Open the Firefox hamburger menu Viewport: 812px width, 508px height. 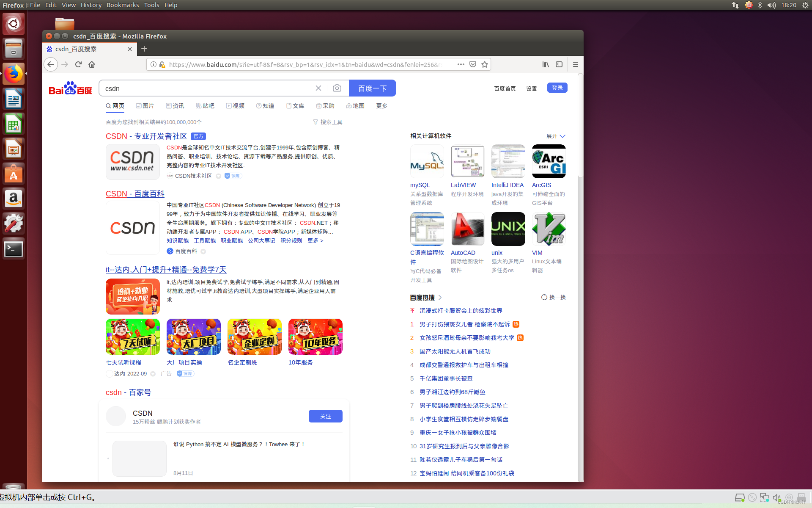point(575,64)
